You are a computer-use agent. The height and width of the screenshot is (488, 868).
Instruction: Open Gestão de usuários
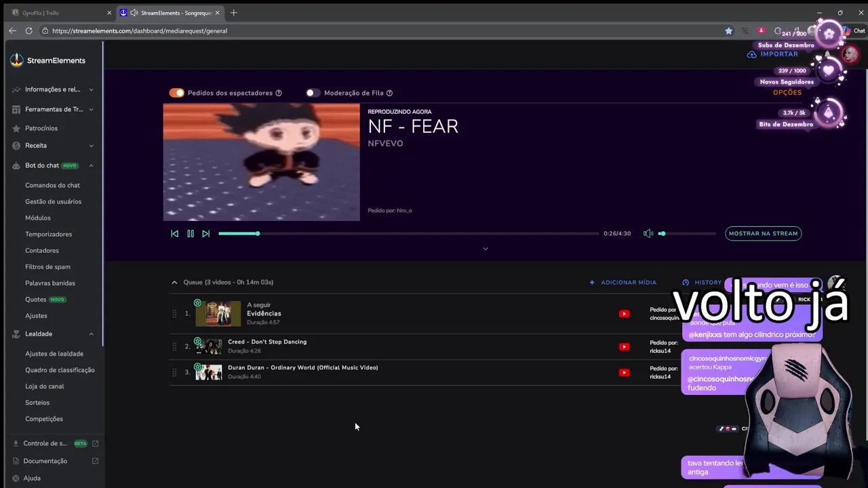pyautogui.click(x=53, y=201)
